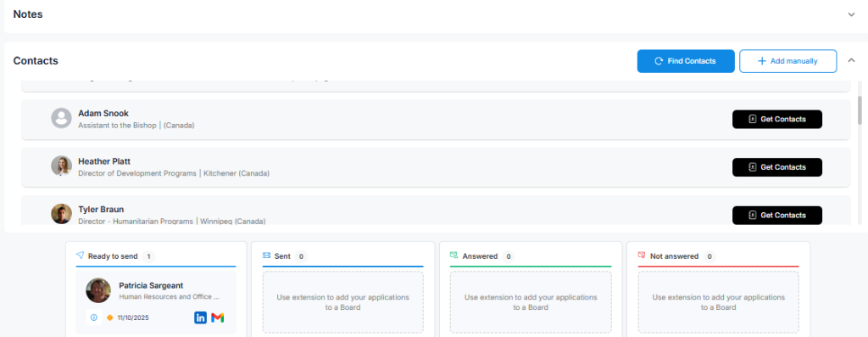Click the Not answered column icon

[x=642, y=256]
